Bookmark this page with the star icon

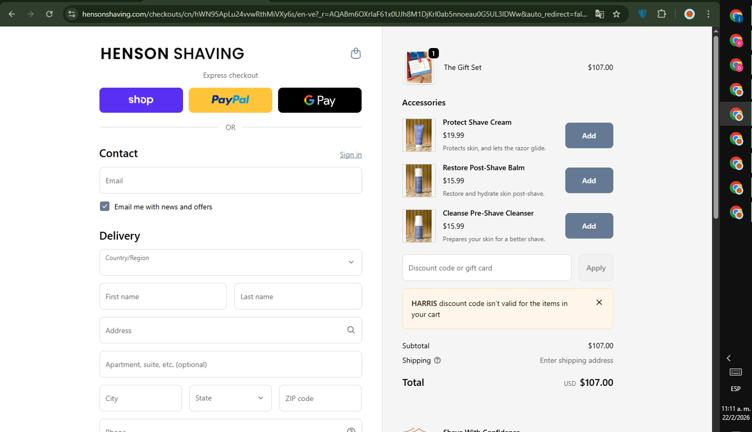tap(616, 14)
